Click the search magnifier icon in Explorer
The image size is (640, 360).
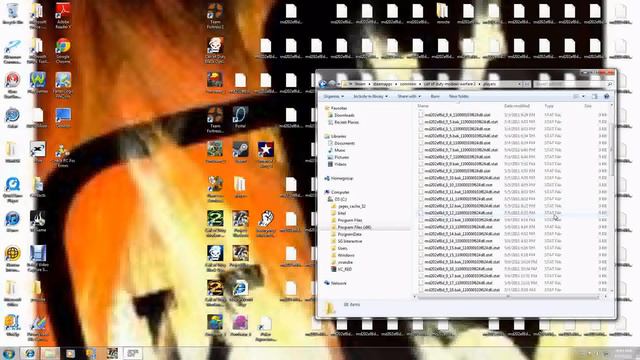point(610,84)
